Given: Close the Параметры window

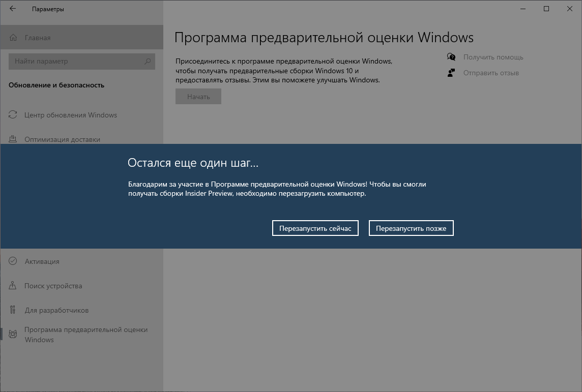Looking at the screenshot, I should (x=570, y=9).
